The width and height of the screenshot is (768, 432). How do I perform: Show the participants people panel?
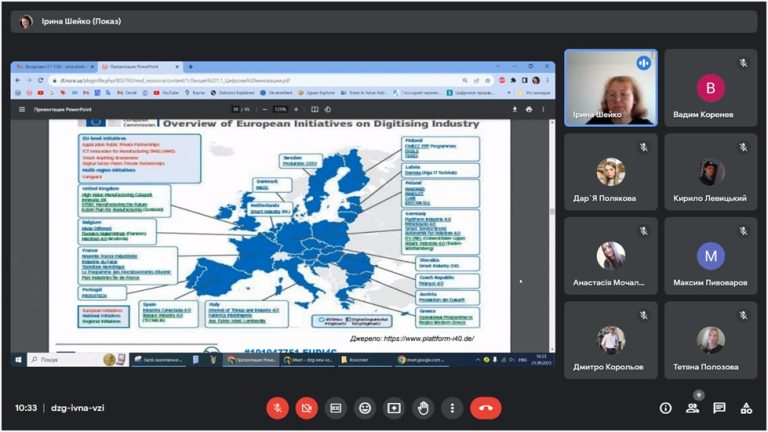click(692, 408)
